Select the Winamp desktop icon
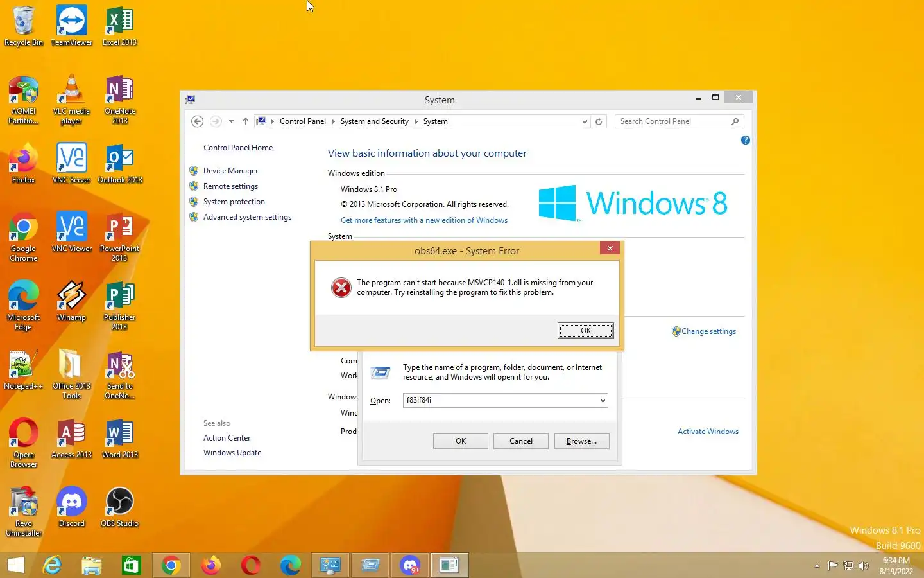 pos(71,301)
